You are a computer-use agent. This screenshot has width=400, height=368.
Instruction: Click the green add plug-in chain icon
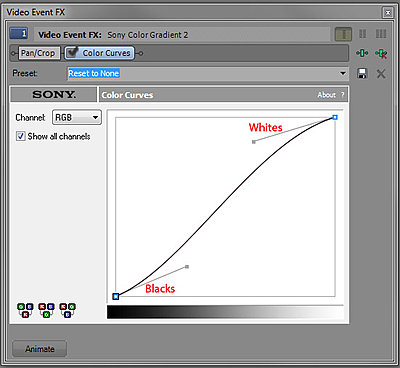[362, 53]
